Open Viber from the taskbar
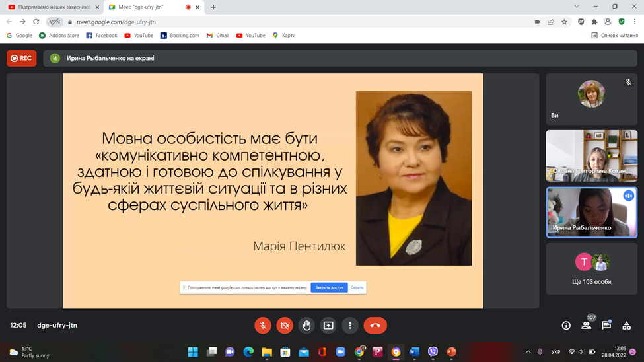Image resolution: width=644 pixels, height=362 pixels. pos(433,352)
